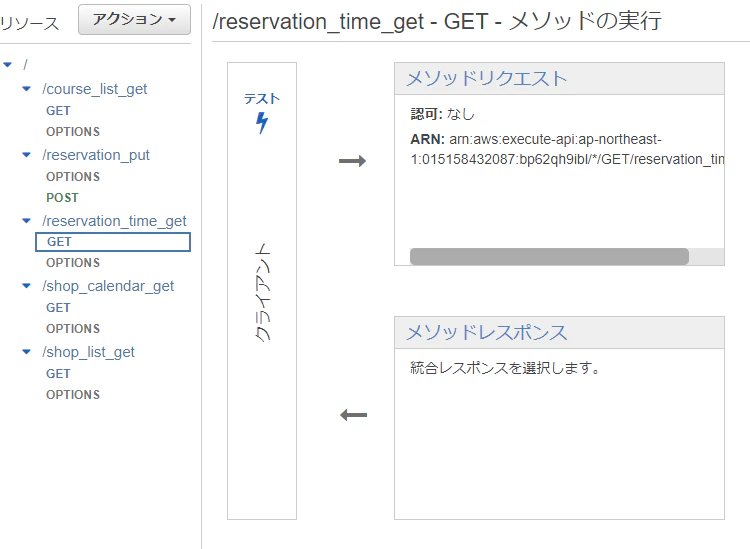Screen dimensions: 750x549
Task: Open the メソッドレスポンス settings link
Action: 486,332
